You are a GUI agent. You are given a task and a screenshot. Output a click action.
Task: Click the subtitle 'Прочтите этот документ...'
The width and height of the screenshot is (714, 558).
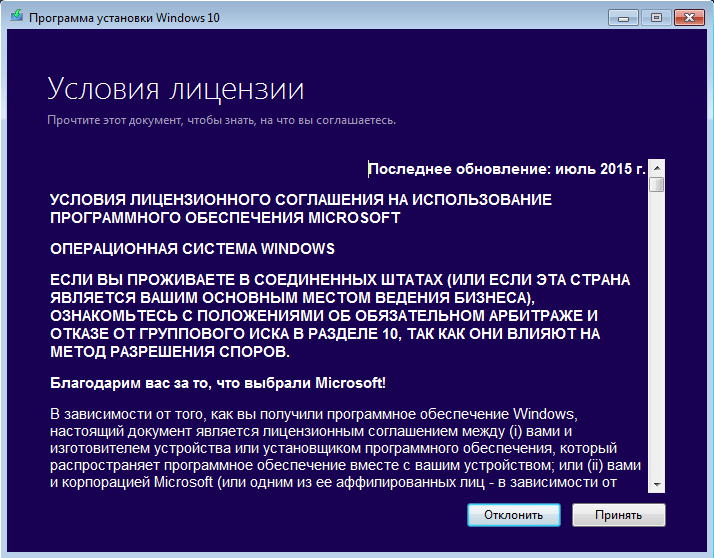tap(221, 120)
